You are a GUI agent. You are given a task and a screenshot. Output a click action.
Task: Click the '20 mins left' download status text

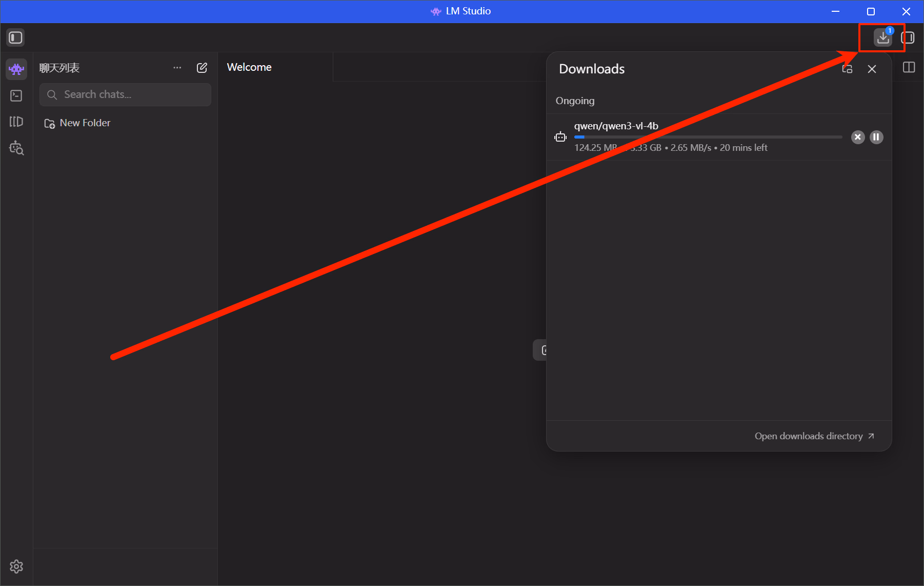[744, 148]
